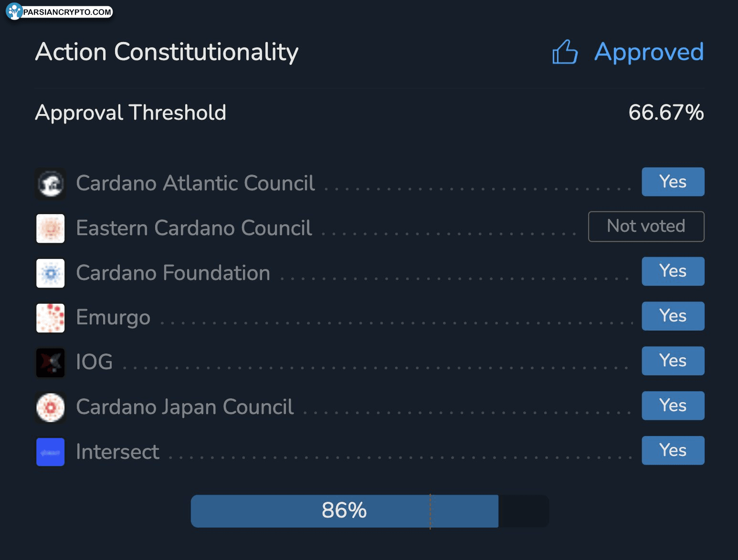Click the Yes badge beside Intersect

[673, 450]
